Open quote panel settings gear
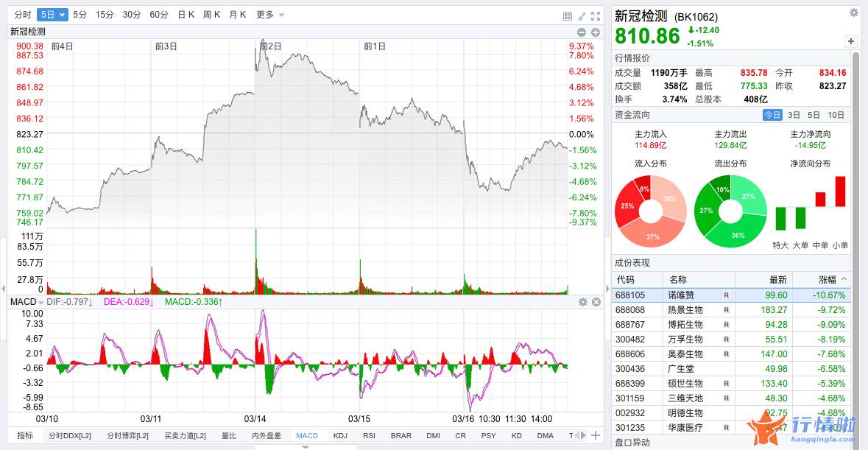868x450 pixels. click(x=853, y=13)
